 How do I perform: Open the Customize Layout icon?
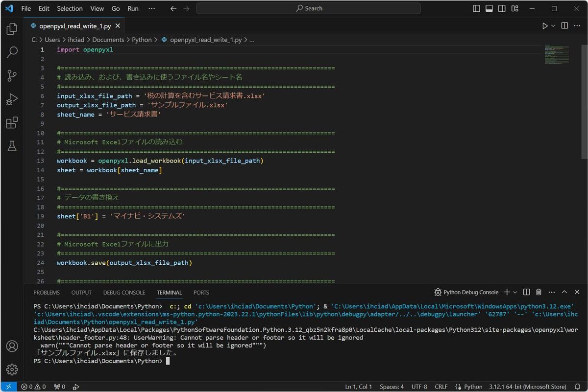pyautogui.click(x=514, y=8)
